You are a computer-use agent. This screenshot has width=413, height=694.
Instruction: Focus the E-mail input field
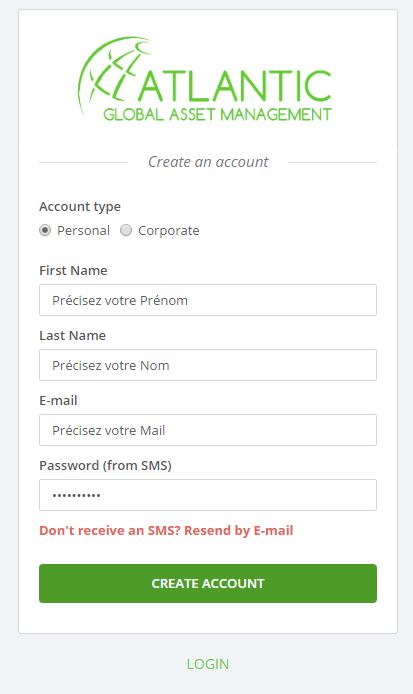[208, 430]
